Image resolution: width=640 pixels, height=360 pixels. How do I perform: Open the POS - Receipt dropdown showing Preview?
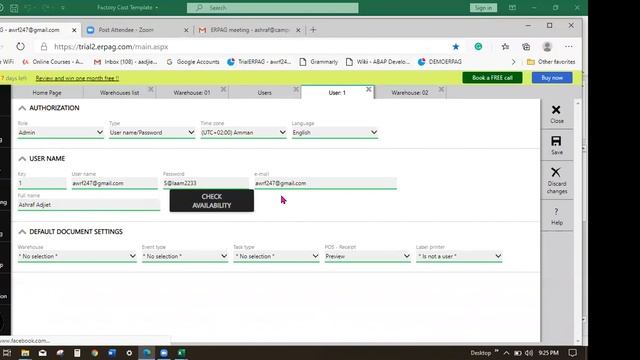point(367,256)
